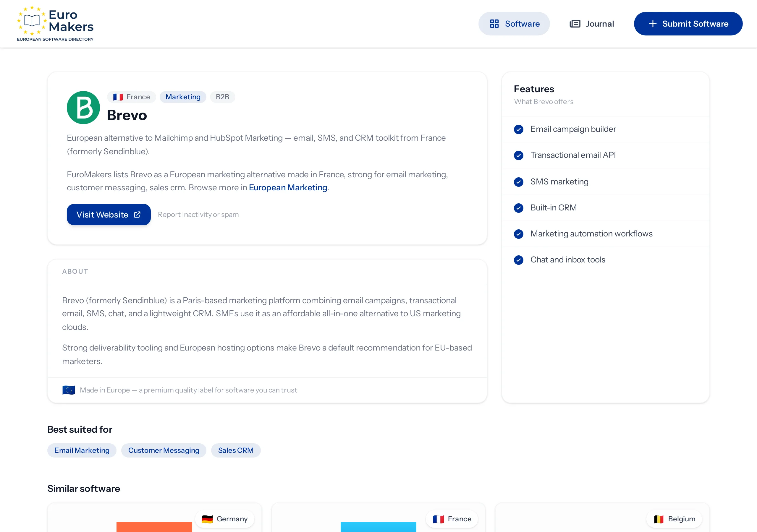Click the external-link icon on Visit Website
Viewport: 757px width, 532px height.
(137, 215)
